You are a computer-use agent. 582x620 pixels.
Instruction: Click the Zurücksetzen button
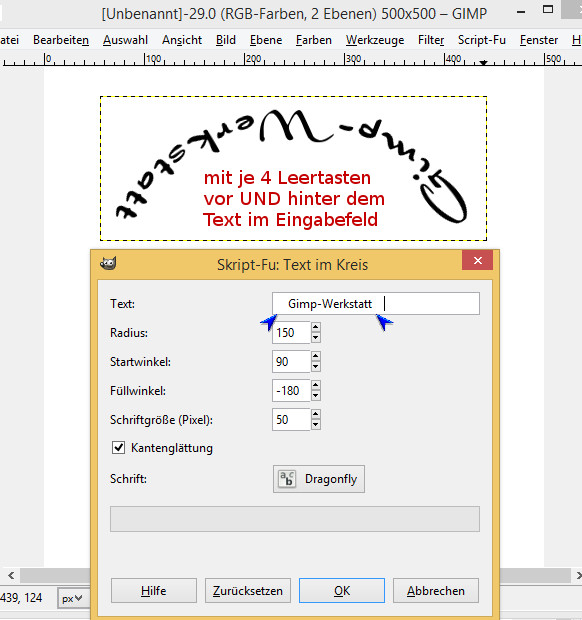248,591
